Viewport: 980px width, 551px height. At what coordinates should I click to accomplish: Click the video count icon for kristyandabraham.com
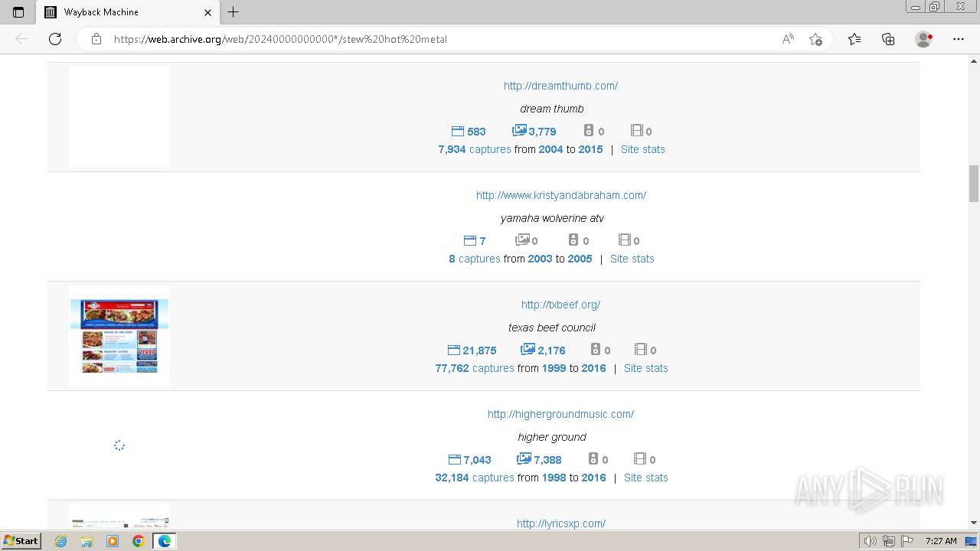625,240
